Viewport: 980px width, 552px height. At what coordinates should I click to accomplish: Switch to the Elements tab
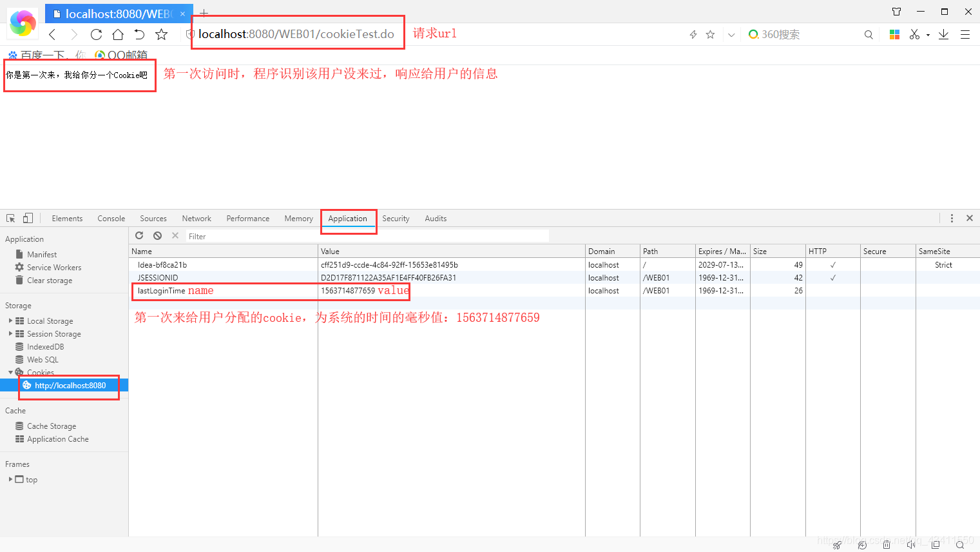point(67,219)
